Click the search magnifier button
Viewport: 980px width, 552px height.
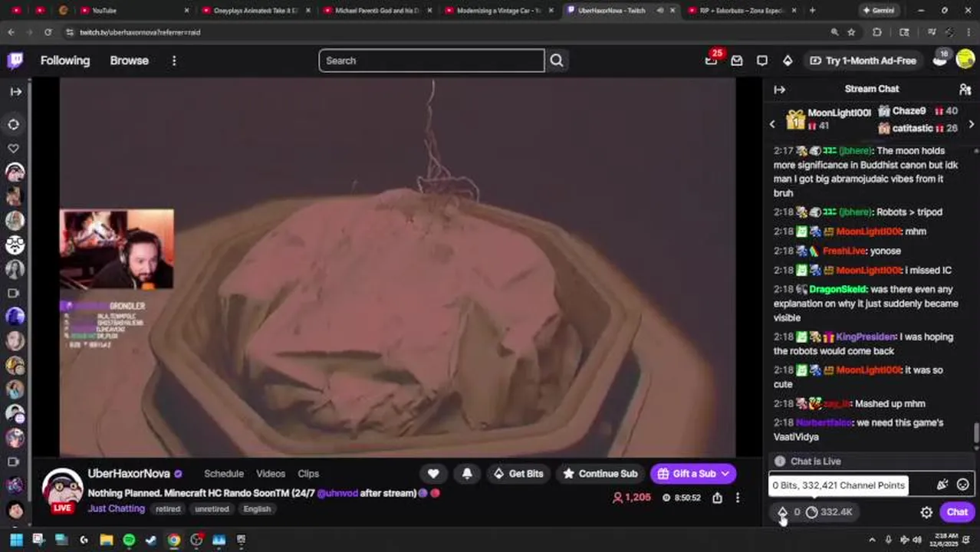(557, 61)
